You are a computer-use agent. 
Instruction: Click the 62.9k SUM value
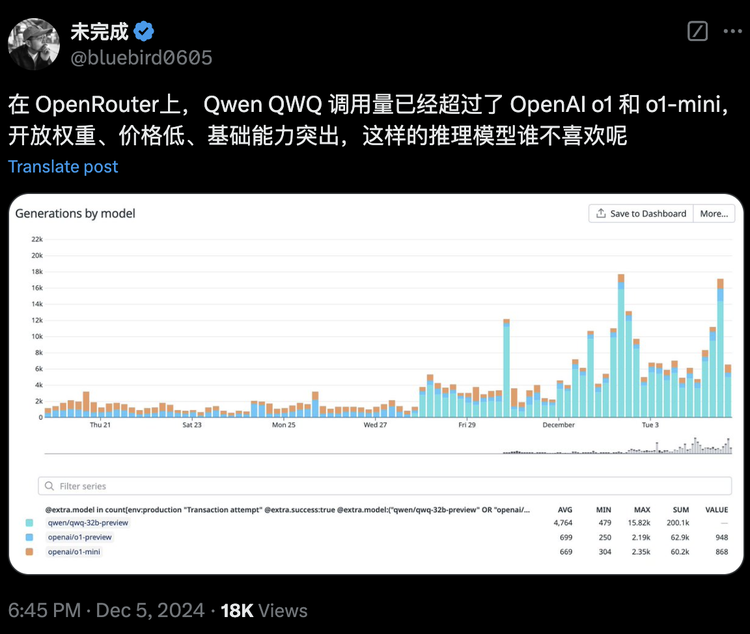point(680,537)
